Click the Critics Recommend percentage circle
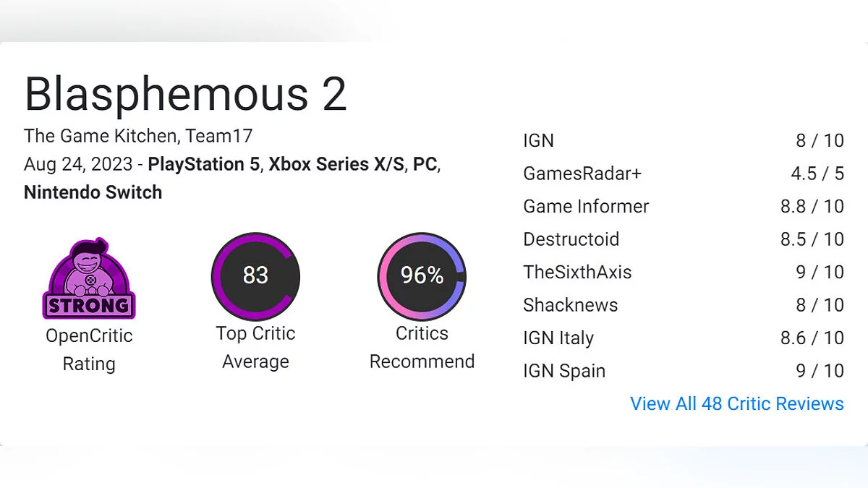This screenshot has width=868, height=488. click(422, 275)
